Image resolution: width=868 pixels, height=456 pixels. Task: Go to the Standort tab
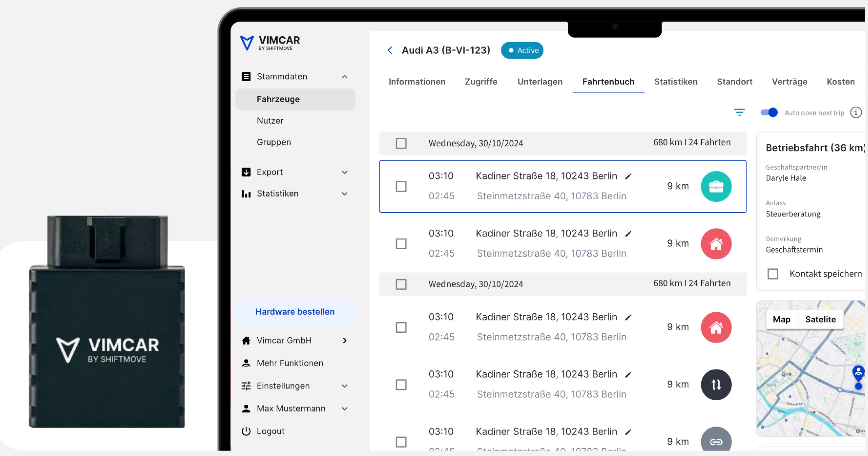(735, 82)
